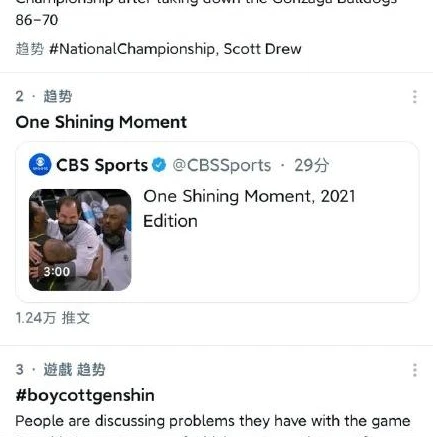Open the #NationalChampionship hashtag

pyautogui.click(x=133, y=49)
